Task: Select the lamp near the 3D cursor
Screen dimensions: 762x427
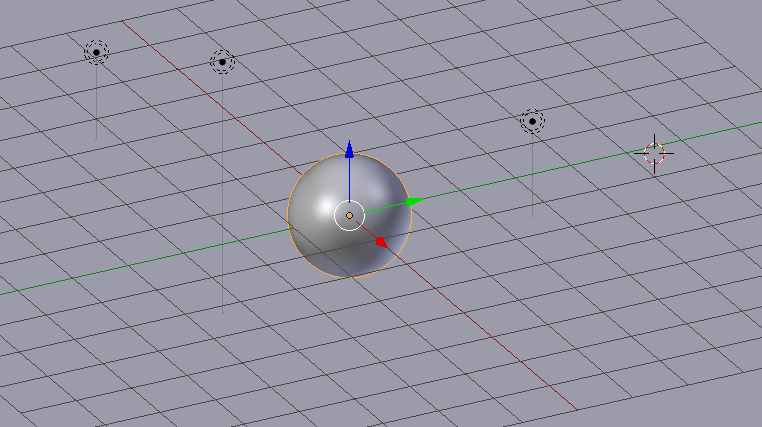Action: pos(532,121)
